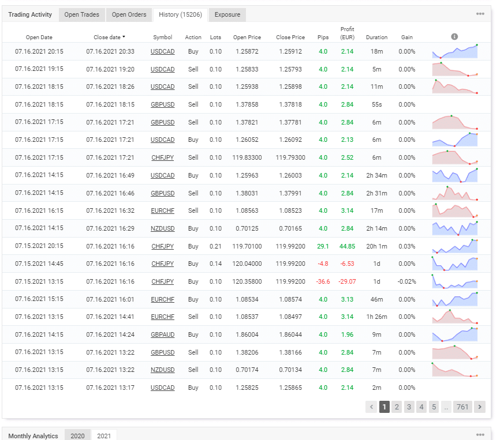
Task: Select the 2020 Monthly Analytics tab
Action: point(77,435)
